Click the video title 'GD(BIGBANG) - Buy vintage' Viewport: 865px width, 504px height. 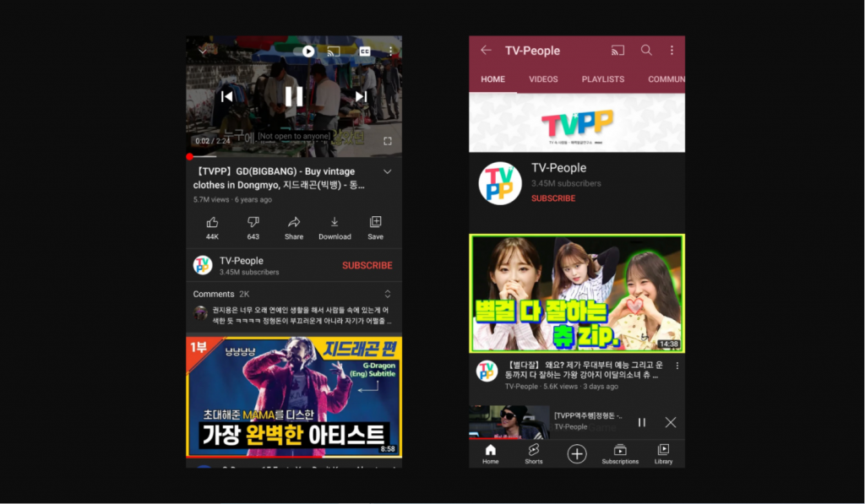pos(279,178)
